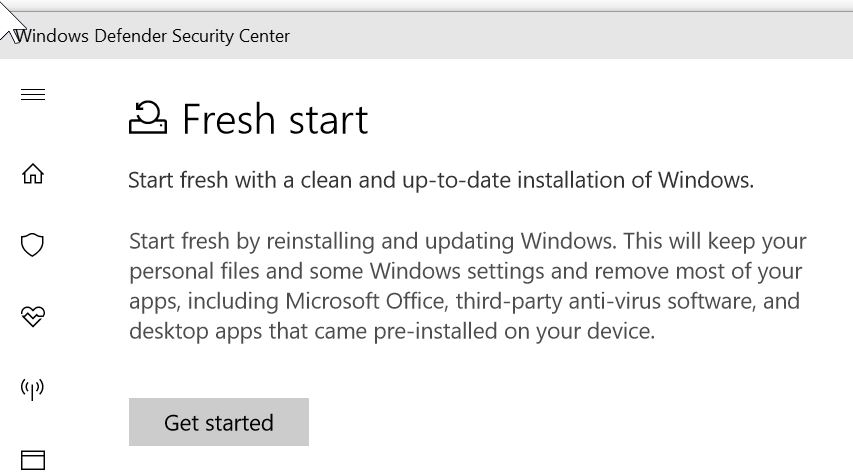Click the Fresh start refresh-drive icon

[x=147, y=117]
